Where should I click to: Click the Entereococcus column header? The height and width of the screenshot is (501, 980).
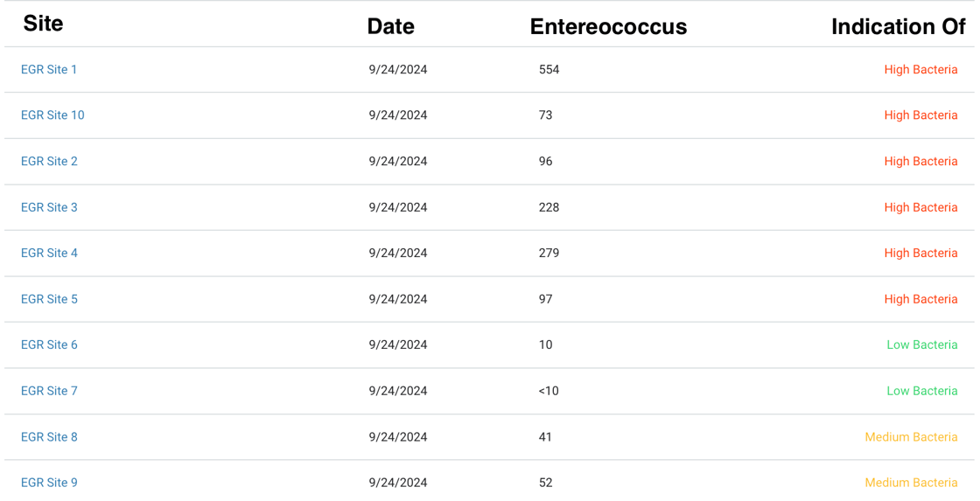pos(608,27)
